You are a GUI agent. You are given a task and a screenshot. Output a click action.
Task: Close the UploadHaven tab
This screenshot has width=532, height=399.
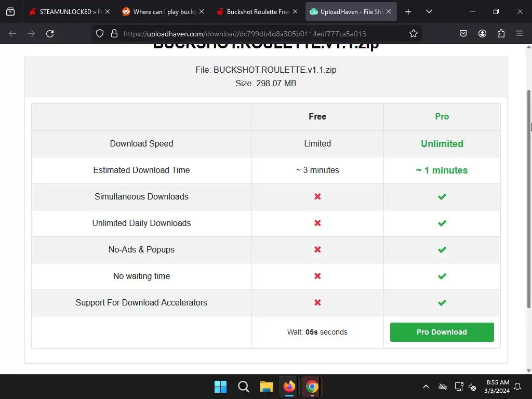tap(389, 11)
